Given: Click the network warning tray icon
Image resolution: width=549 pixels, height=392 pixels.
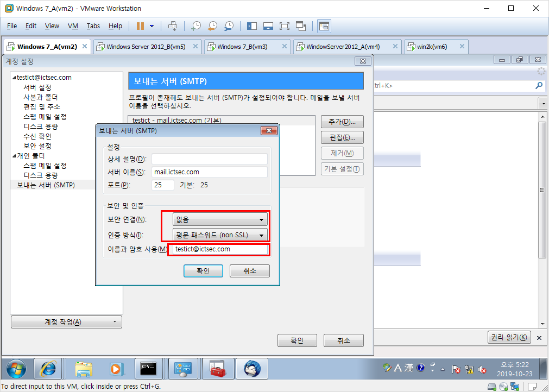Looking at the screenshot, I should (469, 369).
